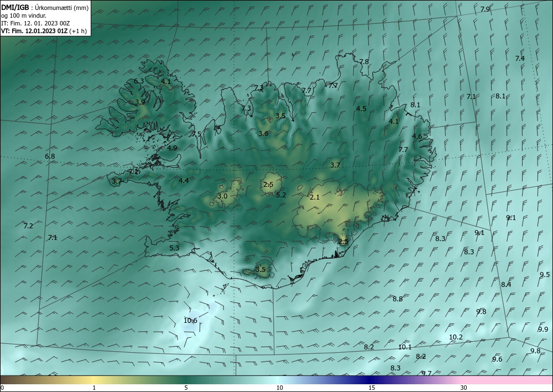This screenshot has height=392, width=553.
Task: Select the 7.4 value off the northeast
Action: click(520, 59)
